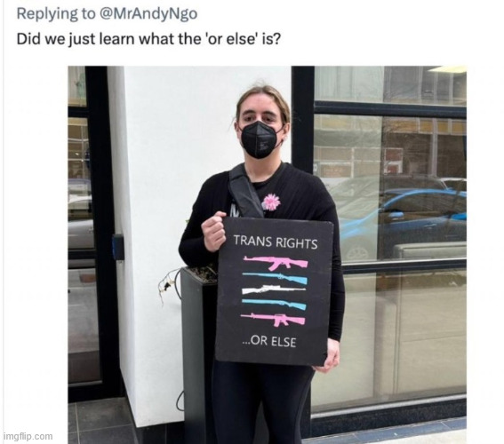Click the black shoulder strap in the photo
This screenshot has width=504, height=444.
click(x=245, y=192)
